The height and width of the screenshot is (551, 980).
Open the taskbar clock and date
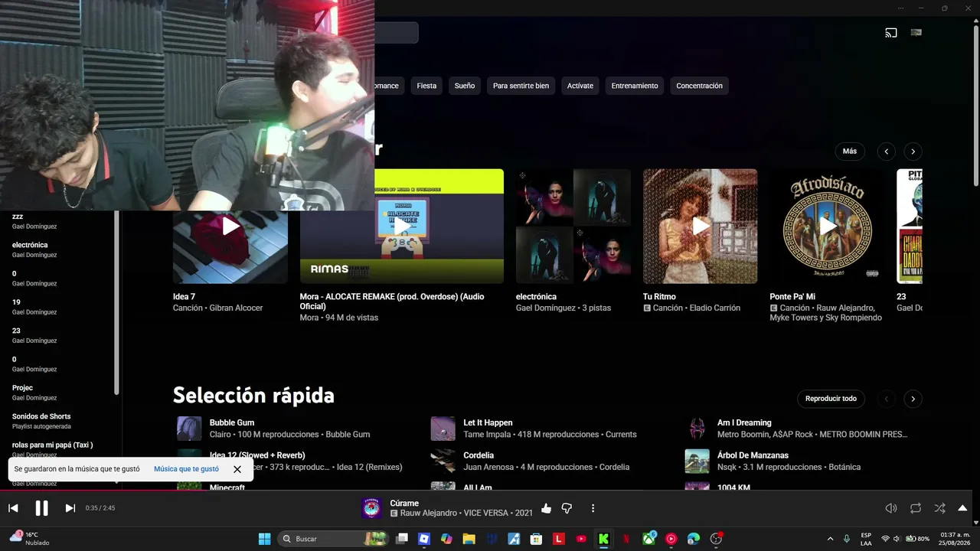tap(955, 539)
